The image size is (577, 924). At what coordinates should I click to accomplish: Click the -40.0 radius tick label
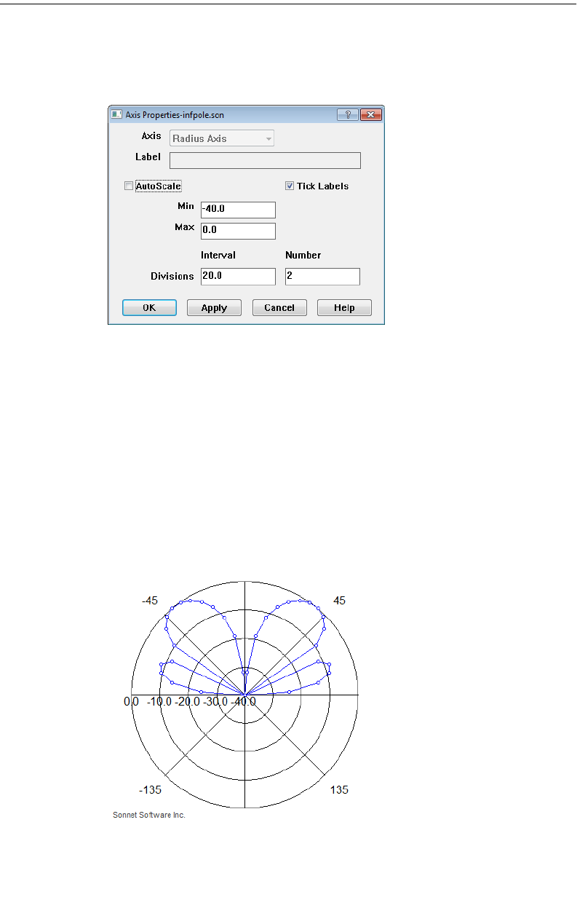[x=244, y=702]
